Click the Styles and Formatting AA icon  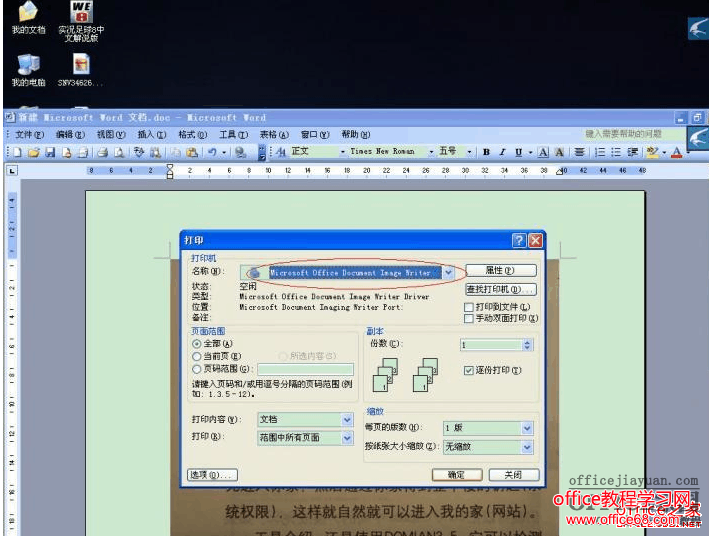(280, 152)
